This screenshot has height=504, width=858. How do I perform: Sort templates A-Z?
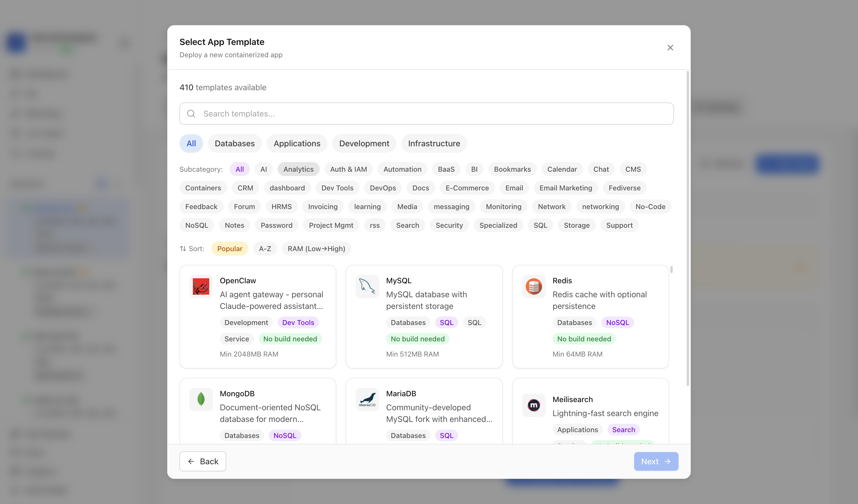click(265, 249)
